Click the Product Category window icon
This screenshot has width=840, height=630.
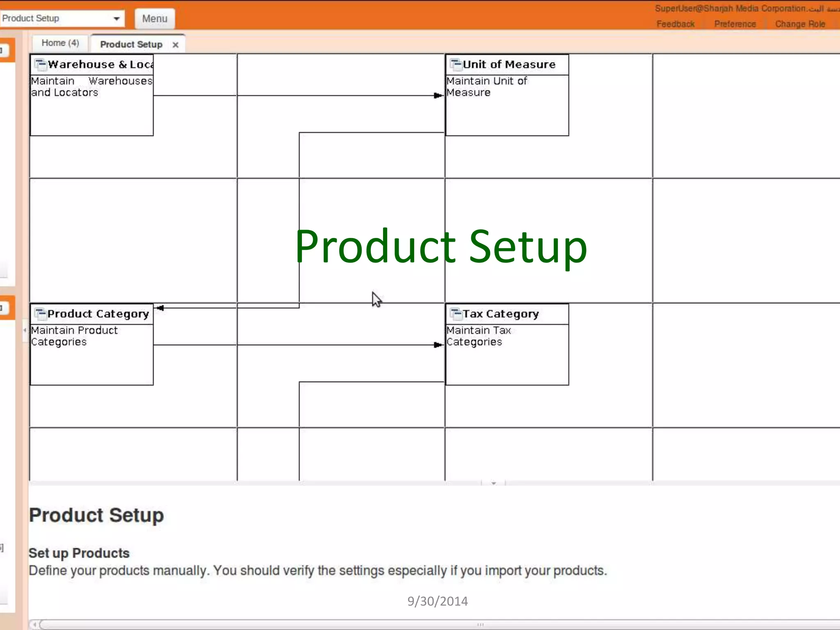tap(40, 314)
